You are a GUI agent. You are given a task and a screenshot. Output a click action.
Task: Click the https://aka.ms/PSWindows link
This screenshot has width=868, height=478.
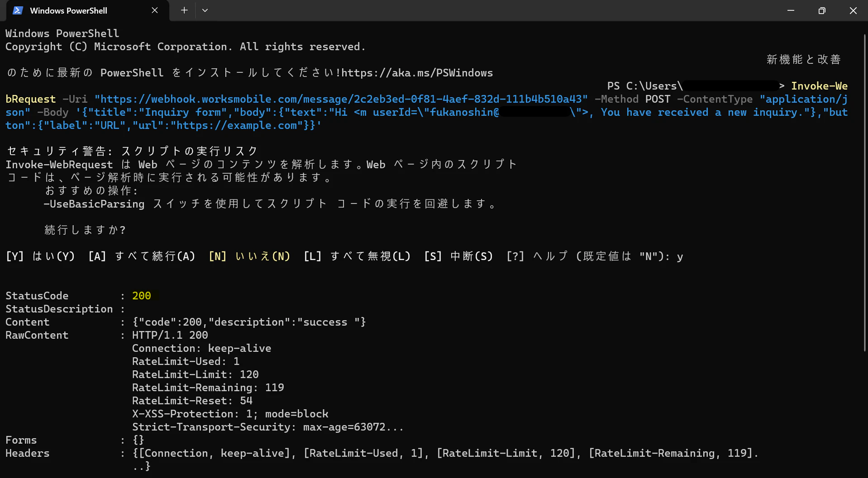(x=417, y=73)
